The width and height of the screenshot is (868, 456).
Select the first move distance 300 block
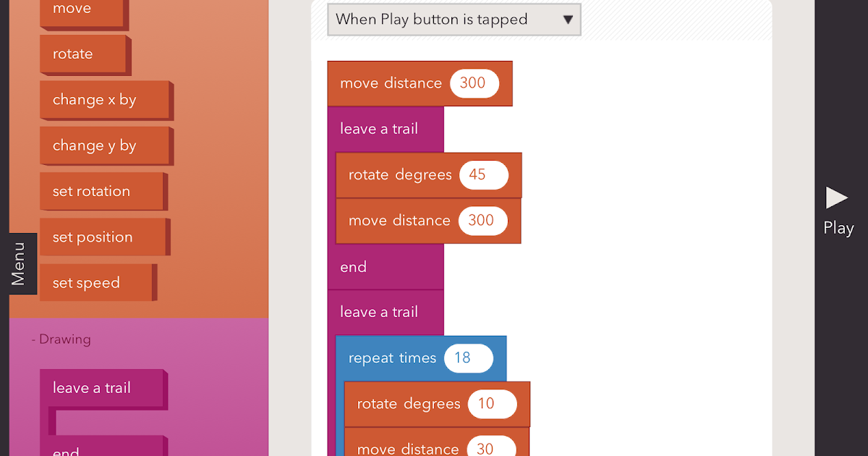(391, 83)
